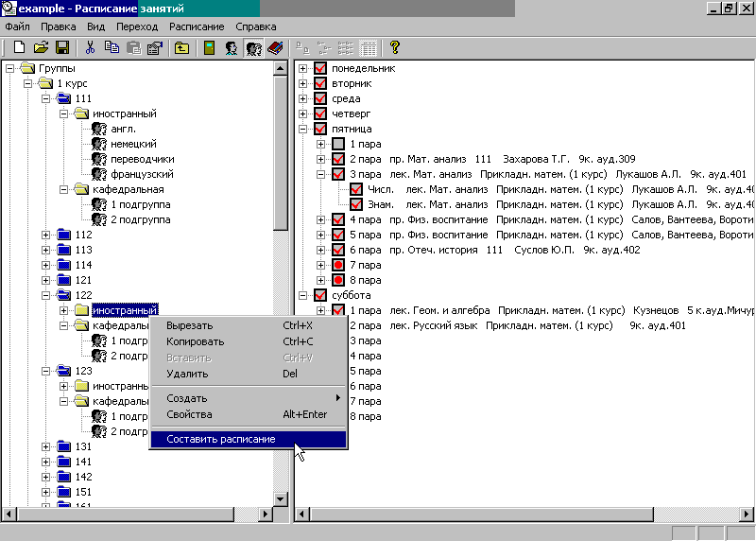
Task: Select Свойства in the context menu
Action: click(x=189, y=414)
